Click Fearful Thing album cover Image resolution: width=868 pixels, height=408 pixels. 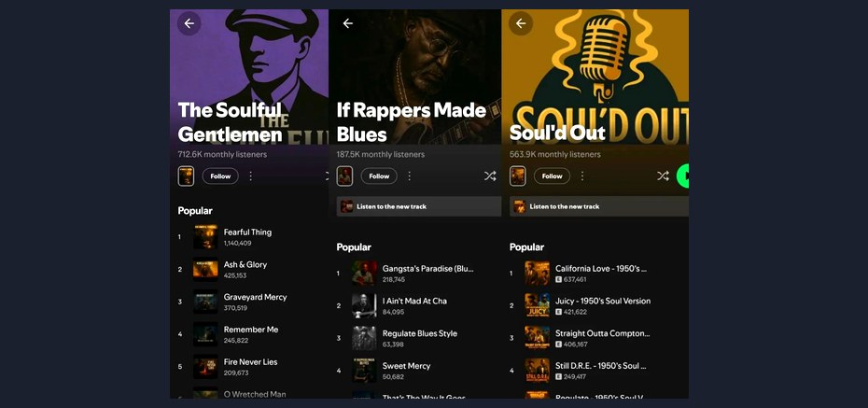205,237
